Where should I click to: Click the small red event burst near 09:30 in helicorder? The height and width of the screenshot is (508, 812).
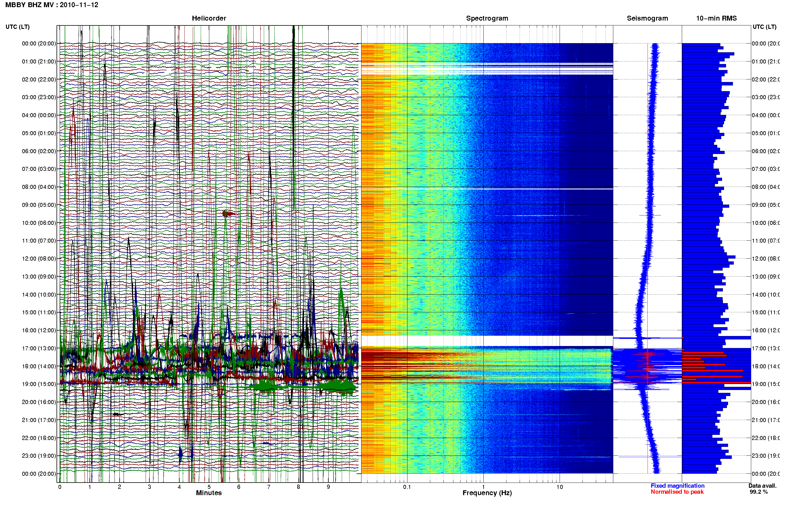click(x=229, y=213)
